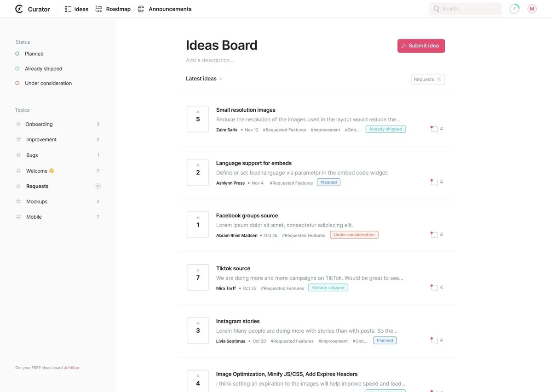
Task: Click the Curator logo icon
Action: [x=19, y=9]
